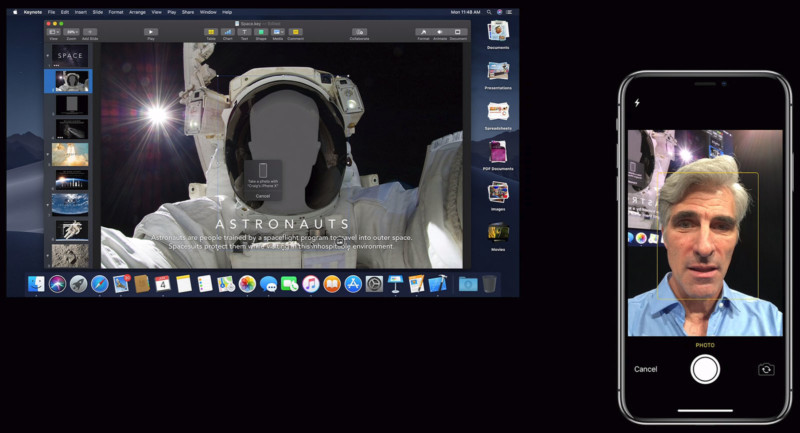Tap Cancel on the iPhone camera screen

coord(645,369)
